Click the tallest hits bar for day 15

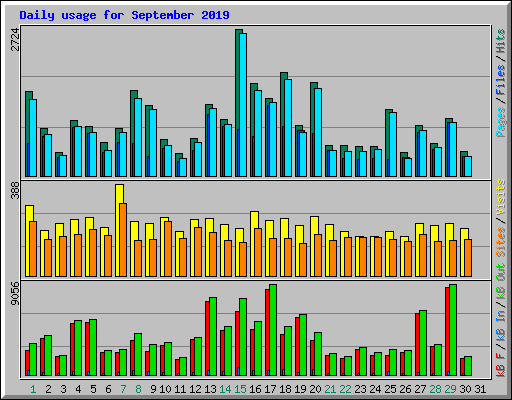239,103
